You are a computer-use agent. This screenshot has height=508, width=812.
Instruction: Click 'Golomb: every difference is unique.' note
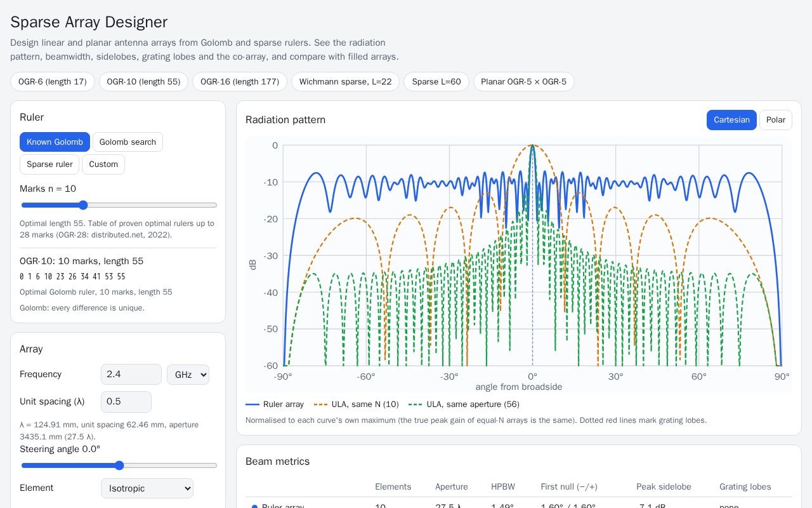(x=82, y=308)
